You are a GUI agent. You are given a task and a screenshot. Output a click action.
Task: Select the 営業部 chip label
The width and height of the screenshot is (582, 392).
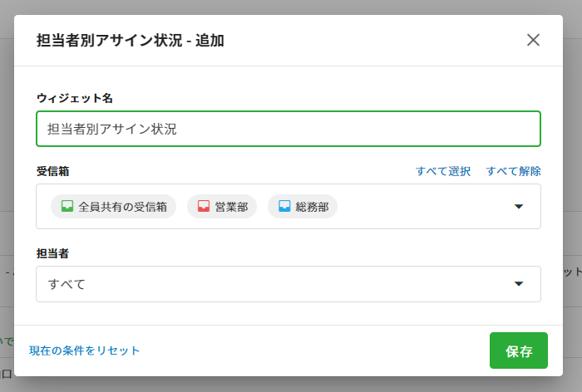[231, 207]
